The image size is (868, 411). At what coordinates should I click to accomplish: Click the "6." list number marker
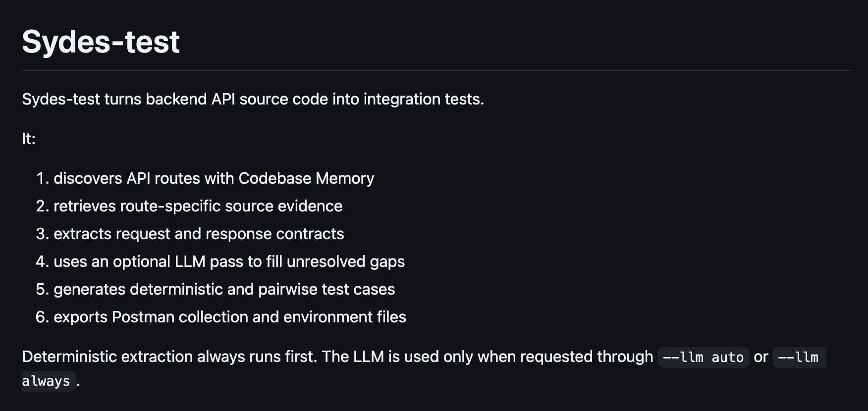coord(42,317)
